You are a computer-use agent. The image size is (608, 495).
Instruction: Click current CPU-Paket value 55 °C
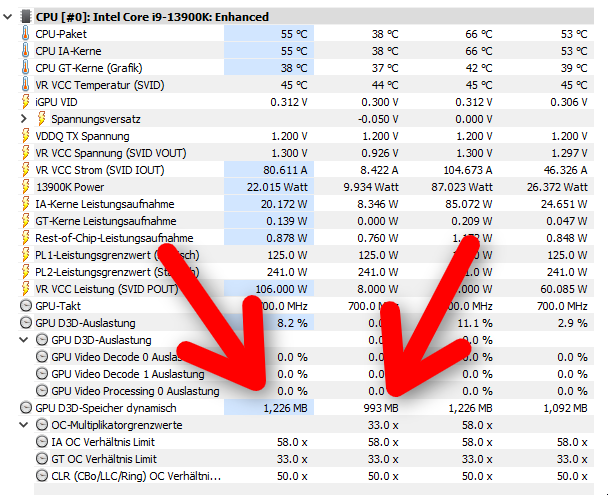click(x=294, y=34)
